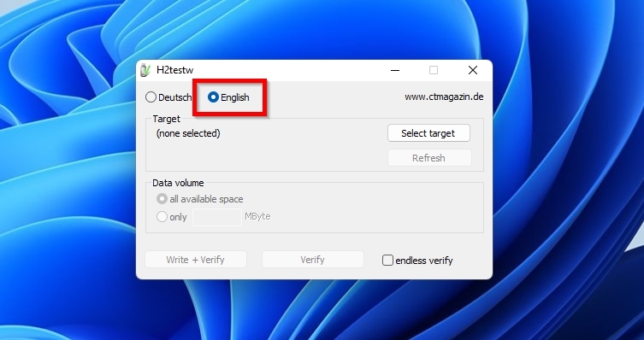Click the MByte amount input field

(217, 217)
